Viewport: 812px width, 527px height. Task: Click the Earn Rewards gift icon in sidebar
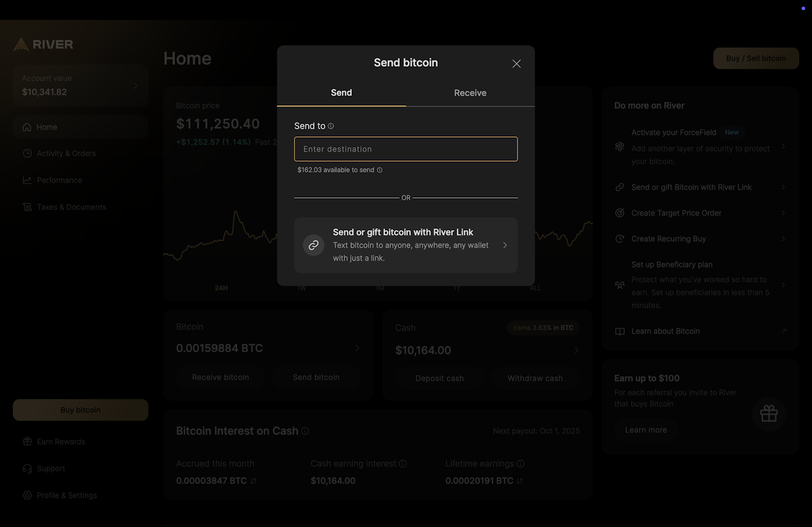click(x=27, y=441)
